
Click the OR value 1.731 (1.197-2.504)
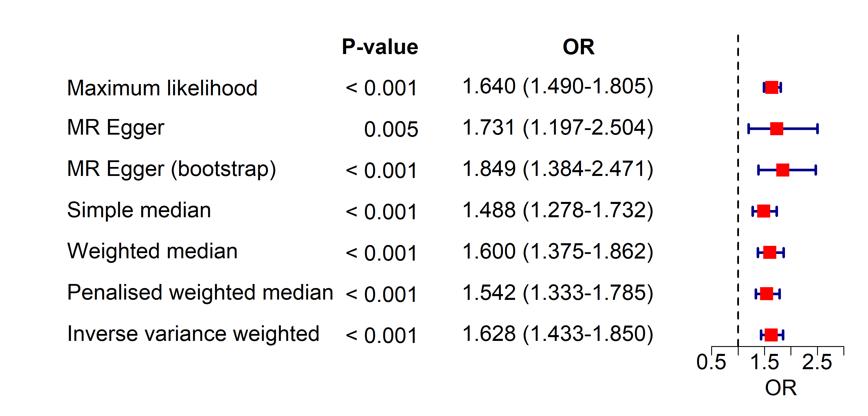click(558, 128)
